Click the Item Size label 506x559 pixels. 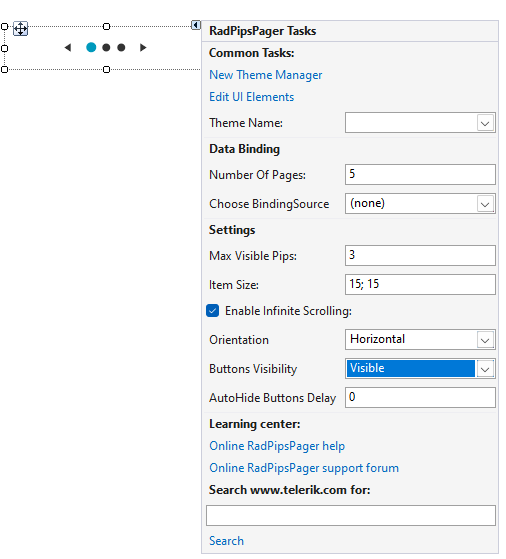234,285
